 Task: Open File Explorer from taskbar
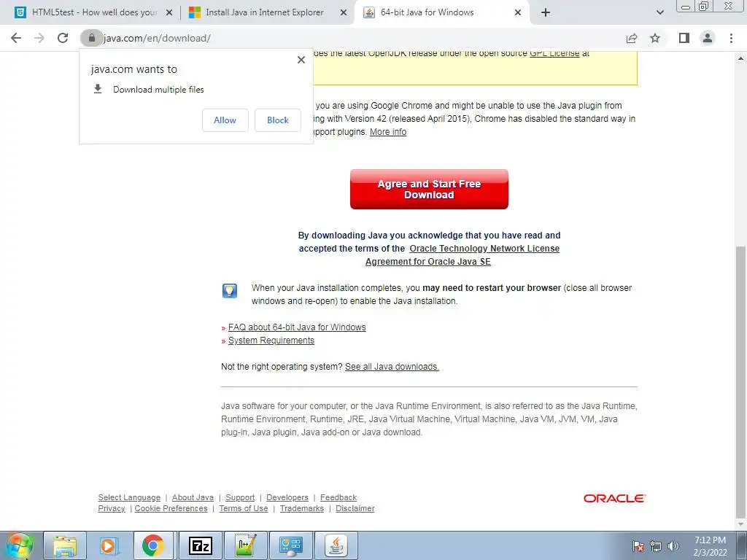click(x=65, y=545)
